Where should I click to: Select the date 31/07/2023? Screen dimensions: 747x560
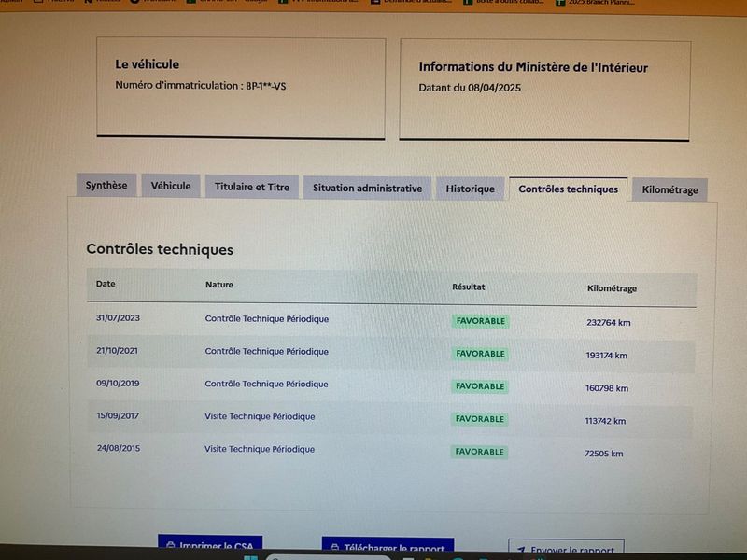(118, 317)
